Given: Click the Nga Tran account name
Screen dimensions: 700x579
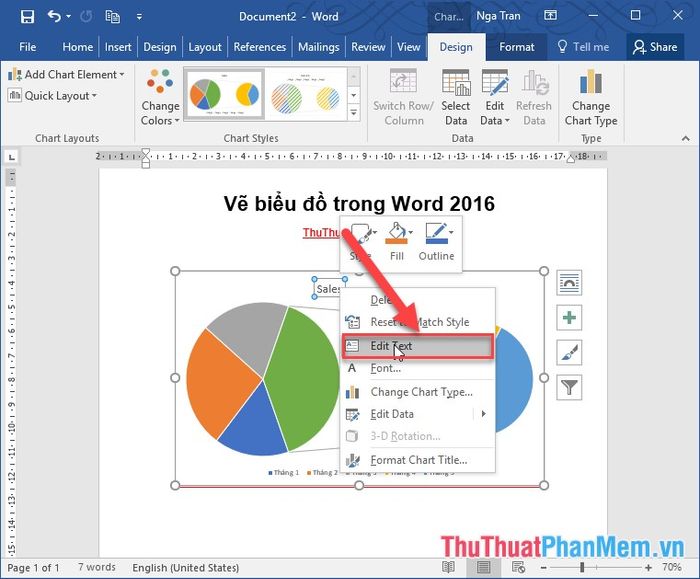Looking at the screenshot, I should 498,16.
